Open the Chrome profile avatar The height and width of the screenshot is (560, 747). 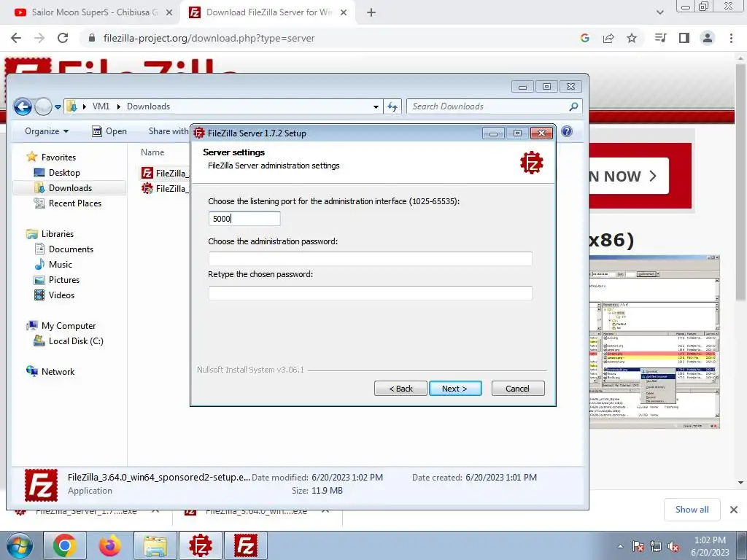pos(708,38)
